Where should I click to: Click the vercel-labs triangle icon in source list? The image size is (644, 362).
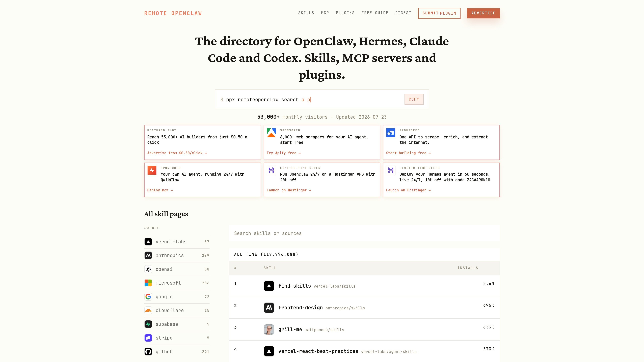148,242
